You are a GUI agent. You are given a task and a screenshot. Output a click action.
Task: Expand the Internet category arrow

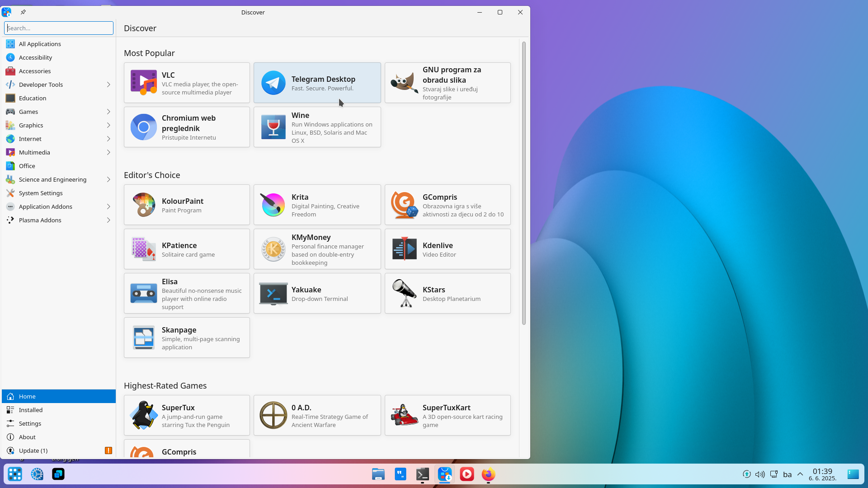pyautogui.click(x=108, y=139)
